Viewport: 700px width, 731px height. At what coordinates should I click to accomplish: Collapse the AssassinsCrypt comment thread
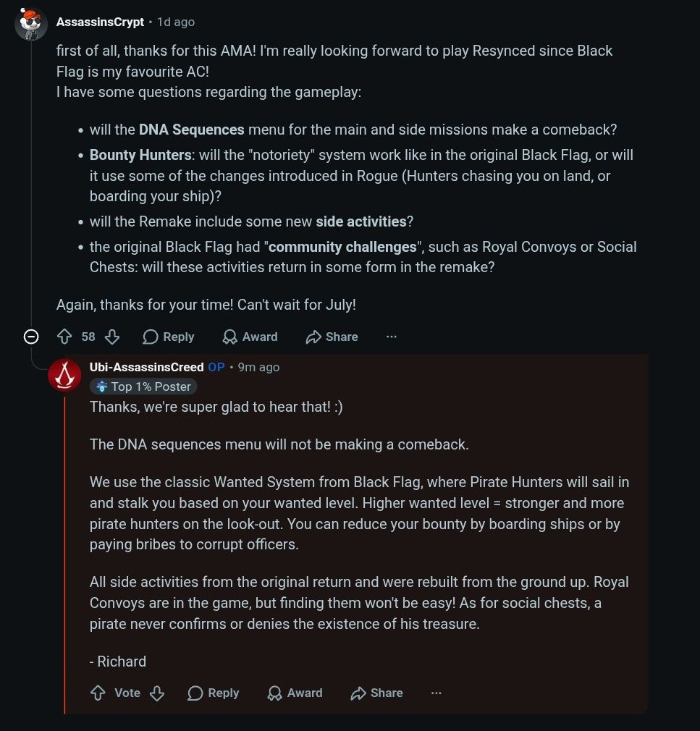pyautogui.click(x=31, y=337)
